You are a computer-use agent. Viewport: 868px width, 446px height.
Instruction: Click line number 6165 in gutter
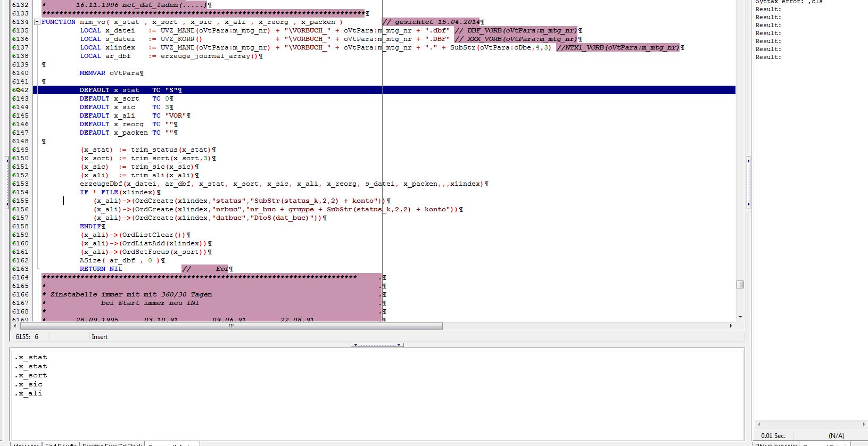tap(20, 286)
